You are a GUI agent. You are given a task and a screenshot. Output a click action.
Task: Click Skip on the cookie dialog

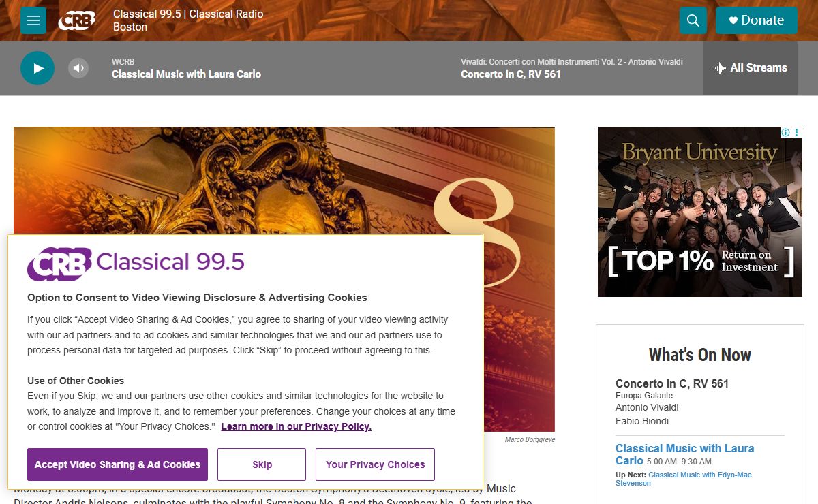(x=262, y=464)
